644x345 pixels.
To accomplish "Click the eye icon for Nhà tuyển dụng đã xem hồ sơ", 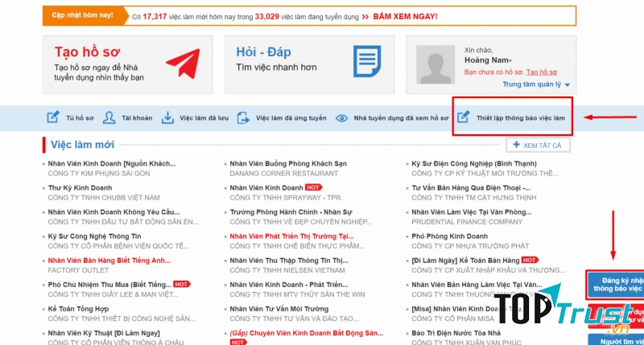I will [x=342, y=117].
